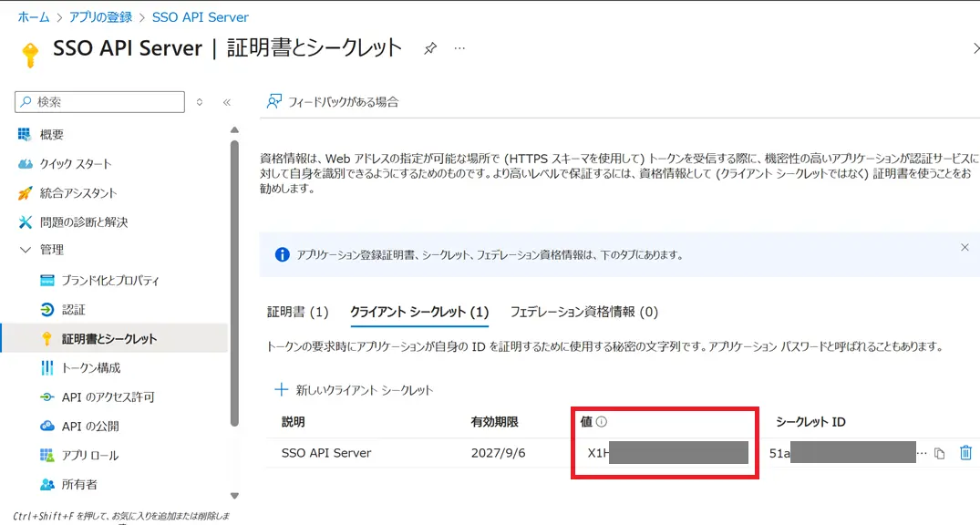Click the 値 column header

586,422
